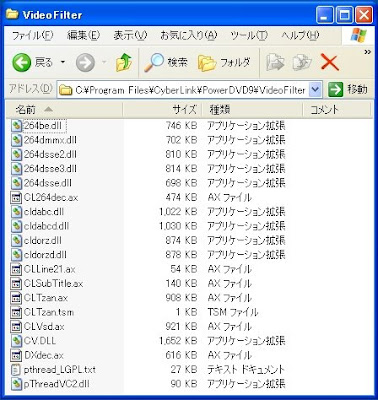Select the CL264dec.ax file icon
This screenshot has width=378, height=400.
pyautogui.click(x=16, y=197)
